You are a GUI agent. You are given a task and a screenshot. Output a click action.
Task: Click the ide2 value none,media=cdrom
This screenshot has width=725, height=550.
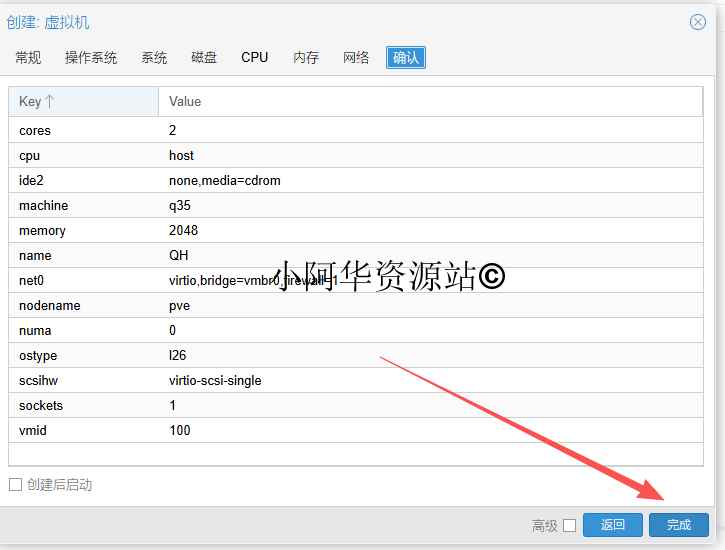coord(225,180)
